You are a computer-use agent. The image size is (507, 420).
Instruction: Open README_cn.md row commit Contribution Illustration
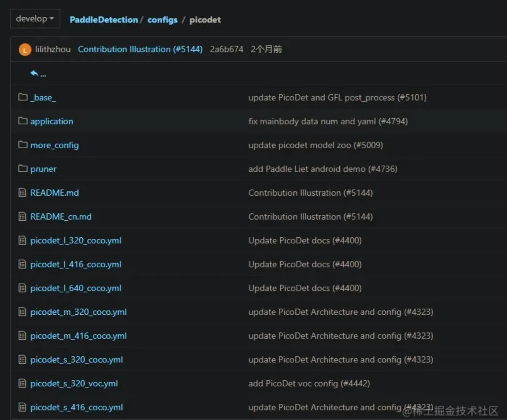click(x=311, y=217)
